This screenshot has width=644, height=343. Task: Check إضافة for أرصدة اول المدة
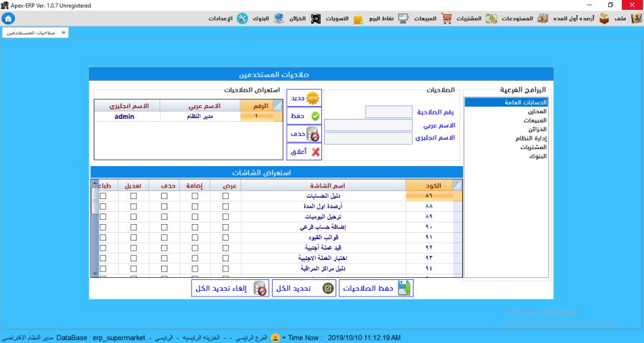(x=195, y=206)
